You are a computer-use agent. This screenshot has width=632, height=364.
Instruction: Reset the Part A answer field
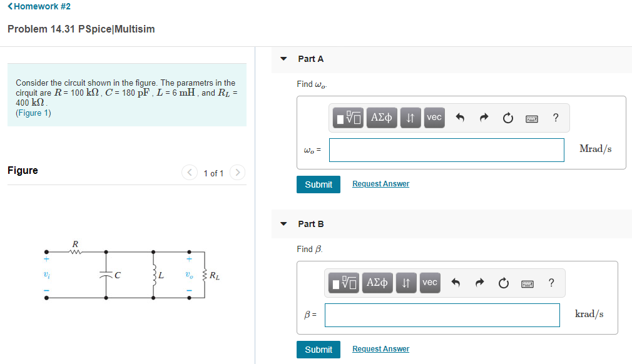tap(507, 118)
